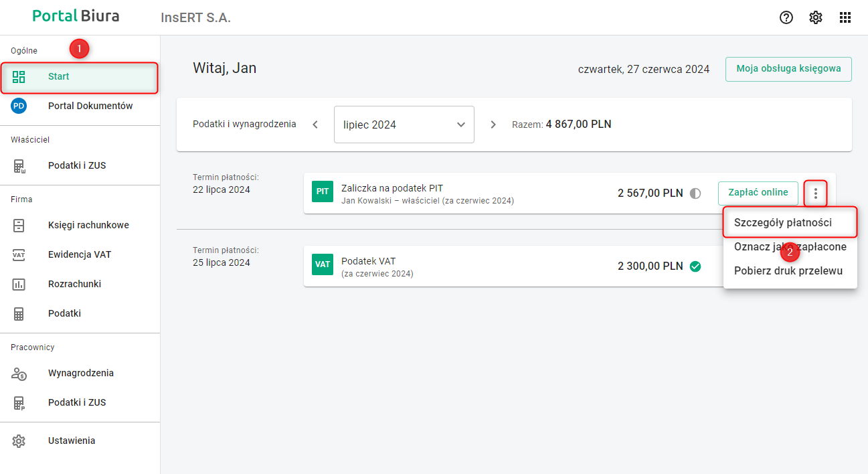Choose Pobierz druk przelewu from menu
Image resolution: width=868 pixels, height=474 pixels.
click(788, 271)
